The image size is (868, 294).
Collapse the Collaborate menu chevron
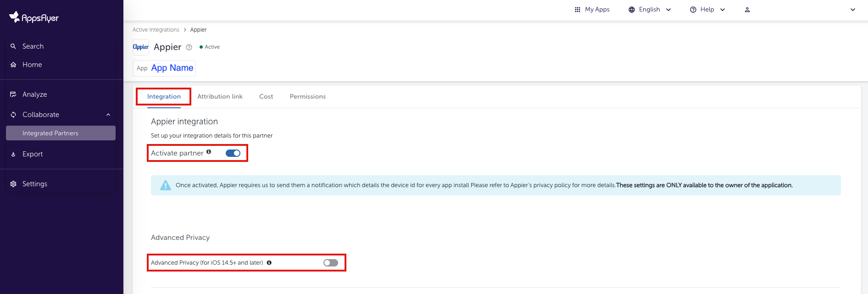[x=108, y=115]
